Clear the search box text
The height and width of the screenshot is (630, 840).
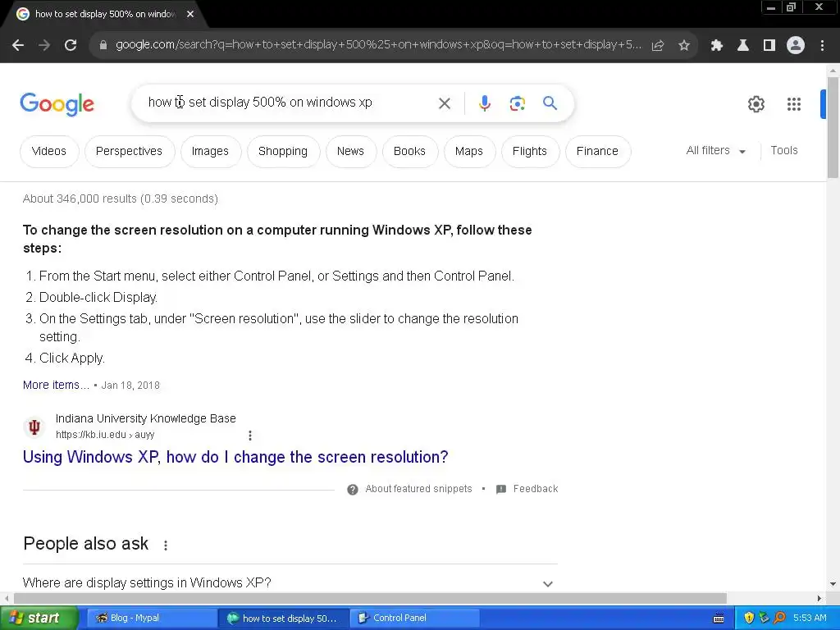[445, 103]
